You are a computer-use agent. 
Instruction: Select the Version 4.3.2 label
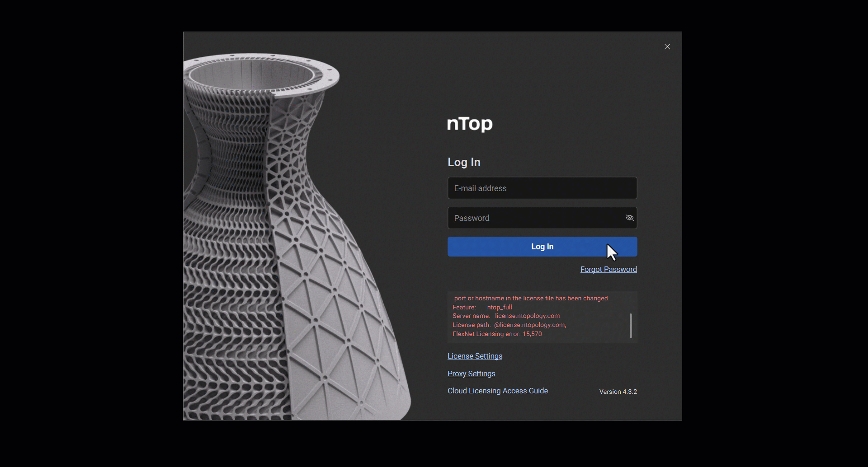618,392
